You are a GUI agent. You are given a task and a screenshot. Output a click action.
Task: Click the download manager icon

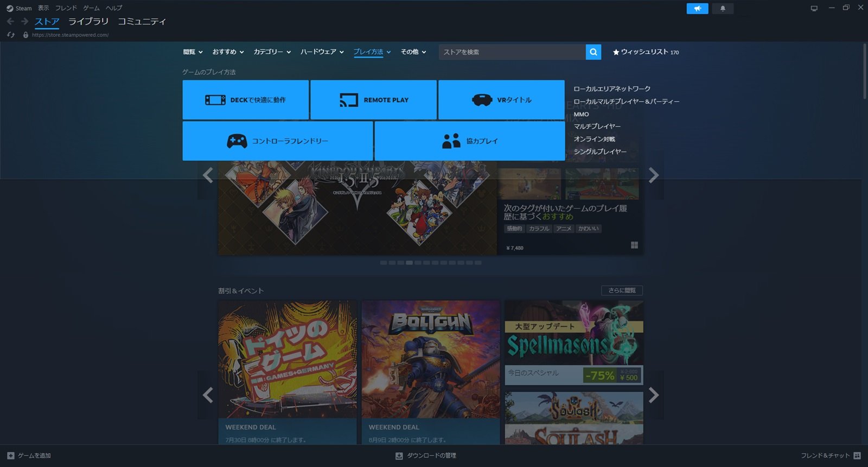[399, 456]
